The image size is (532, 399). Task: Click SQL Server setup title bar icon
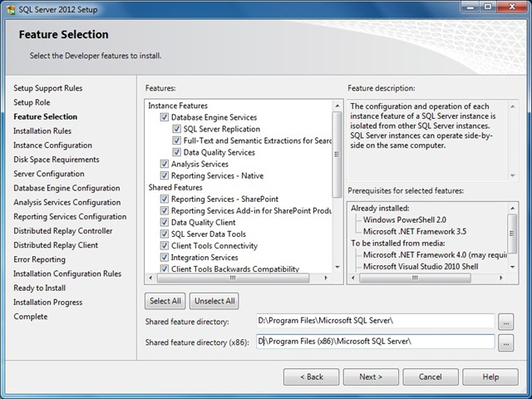click(x=11, y=9)
